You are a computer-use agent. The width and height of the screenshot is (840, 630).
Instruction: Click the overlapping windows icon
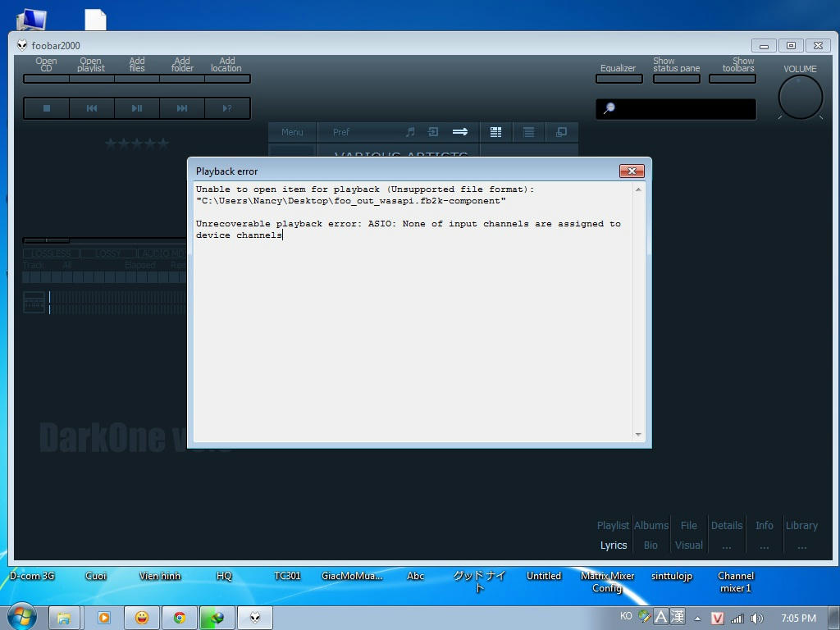561,132
